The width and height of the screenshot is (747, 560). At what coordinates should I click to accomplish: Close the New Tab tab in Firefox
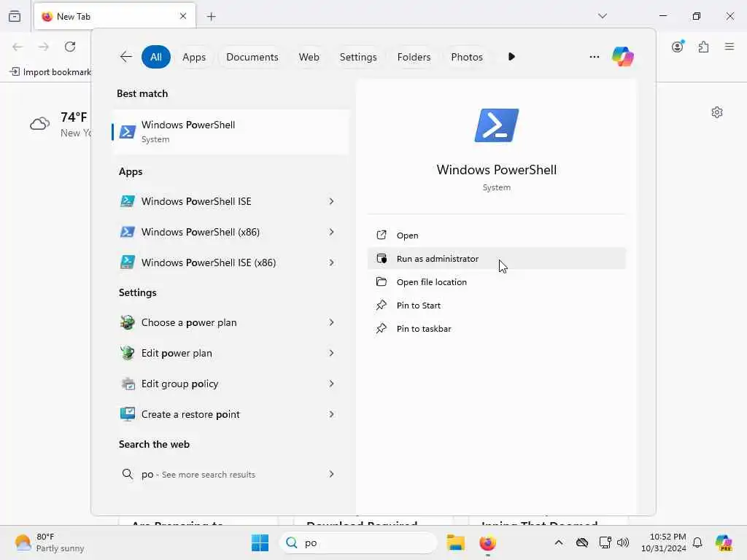coord(183,16)
